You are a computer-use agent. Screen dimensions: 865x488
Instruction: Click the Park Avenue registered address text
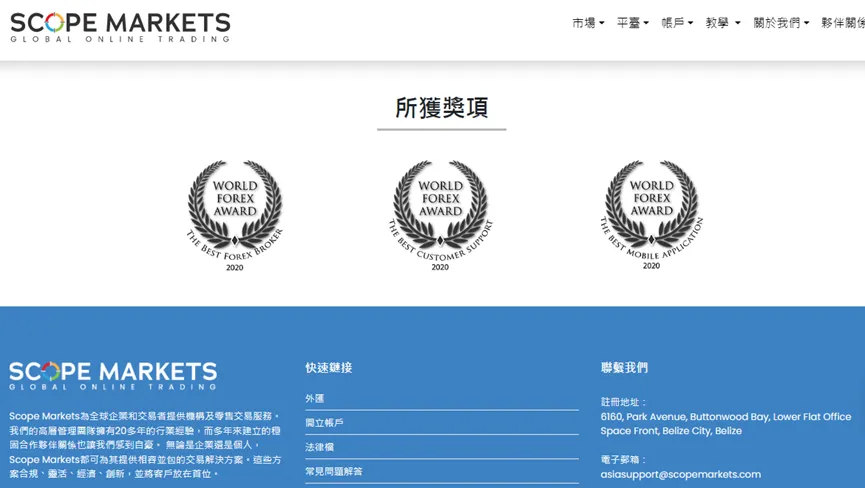pyautogui.click(x=726, y=423)
